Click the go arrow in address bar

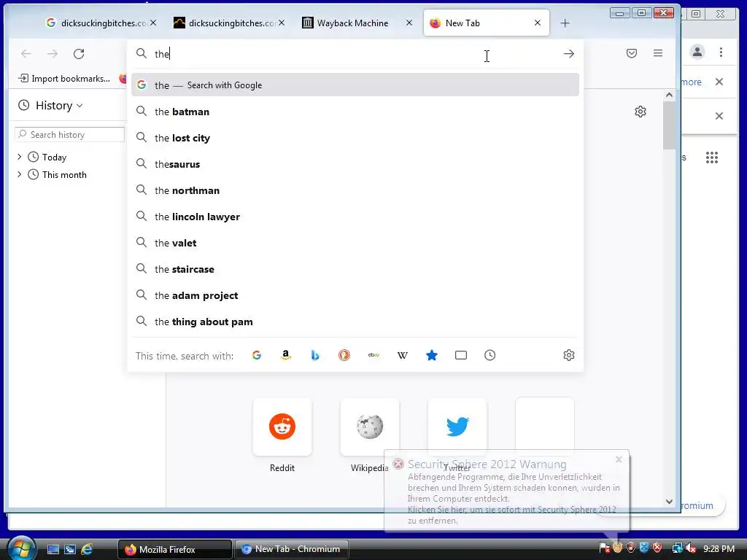(x=568, y=54)
